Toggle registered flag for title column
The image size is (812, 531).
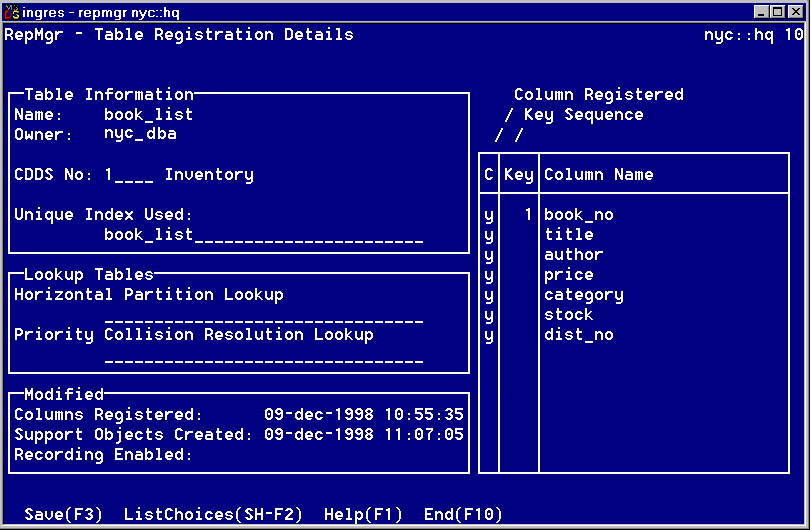click(489, 235)
